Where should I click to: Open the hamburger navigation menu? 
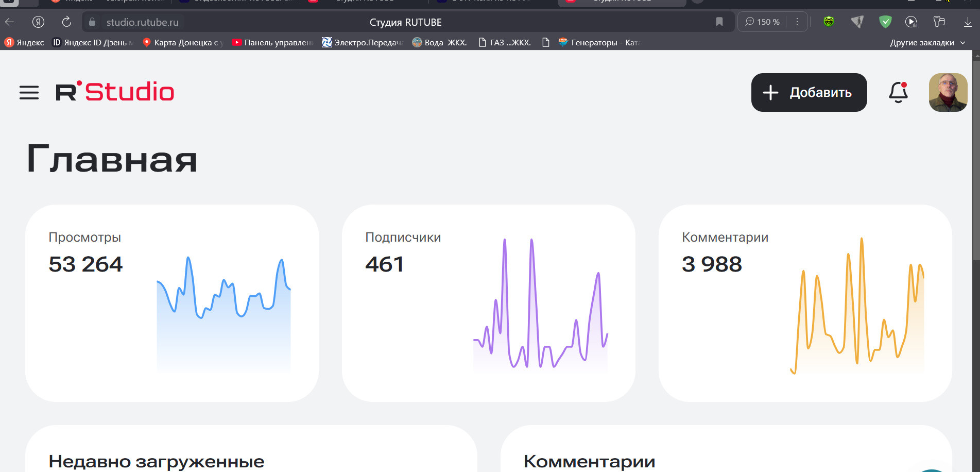(29, 93)
